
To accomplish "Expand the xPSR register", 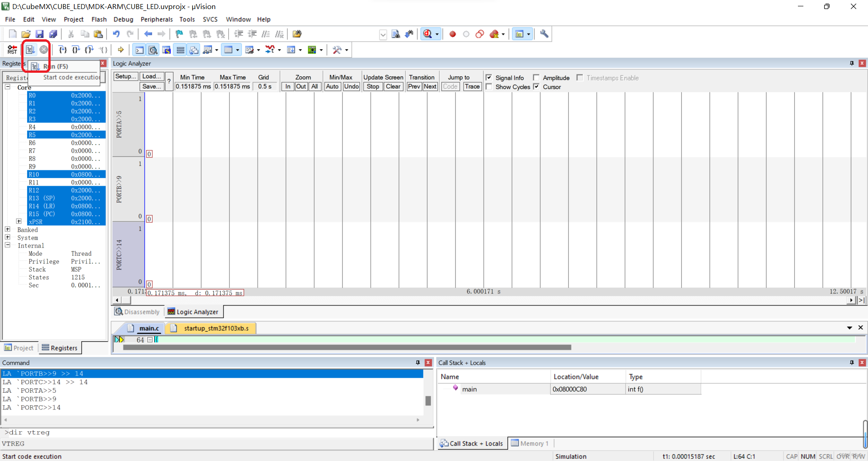I will pos(19,221).
